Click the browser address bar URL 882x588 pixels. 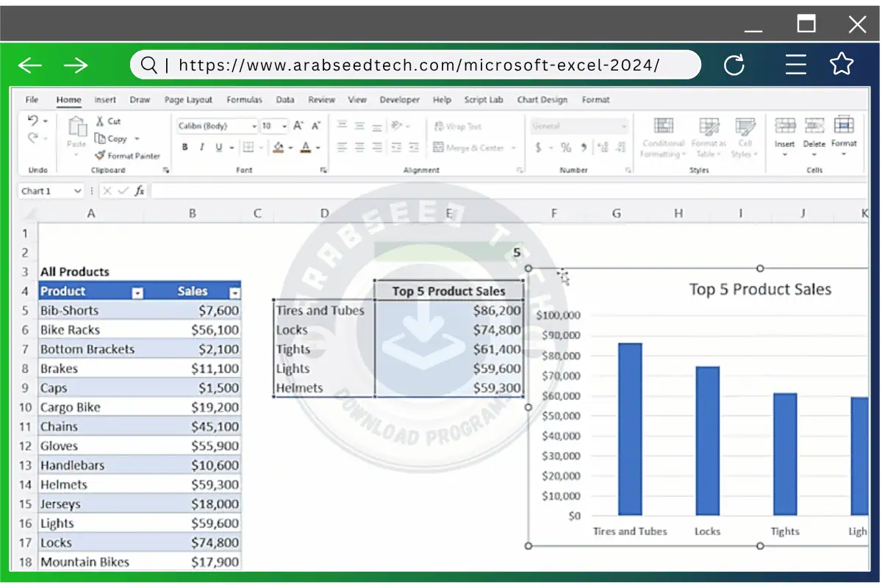click(x=419, y=65)
